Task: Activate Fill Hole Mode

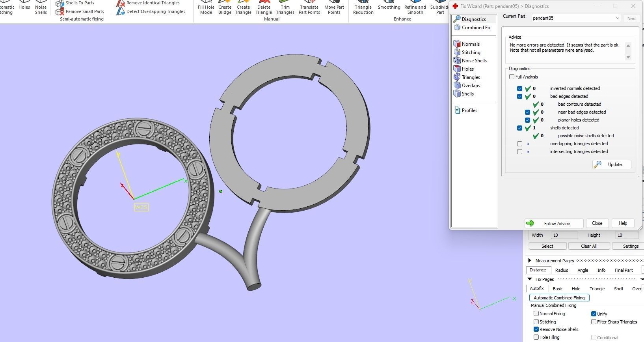Action: (206, 7)
